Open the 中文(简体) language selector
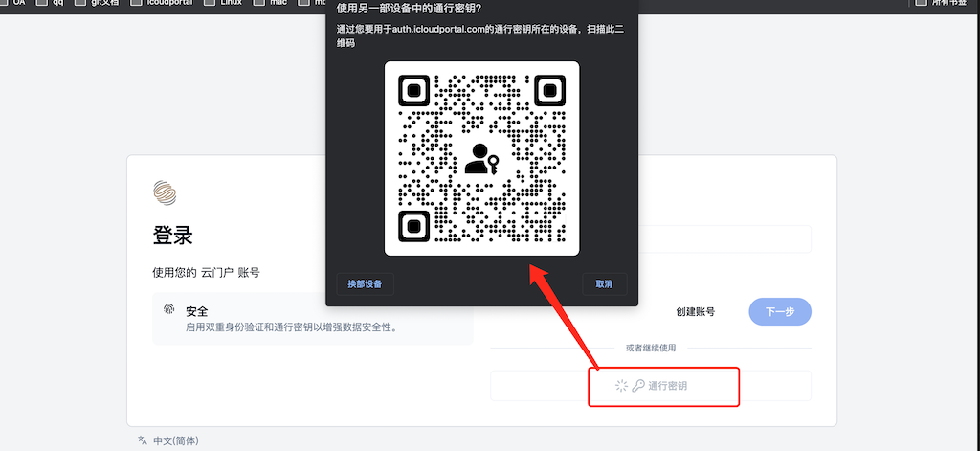The height and width of the screenshot is (451, 980). point(176,440)
